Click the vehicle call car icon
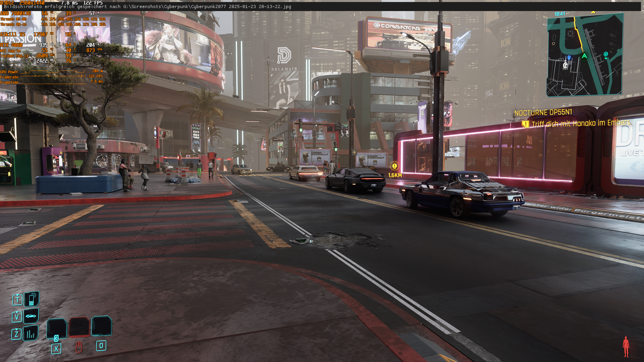 coord(31,316)
